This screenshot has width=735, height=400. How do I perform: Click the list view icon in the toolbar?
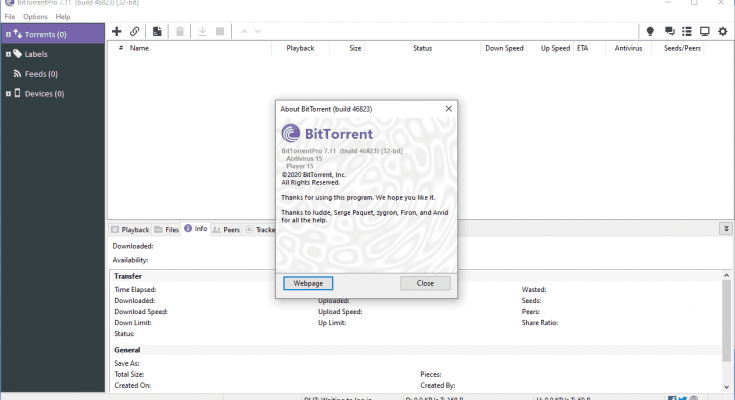pyautogui.click(x=687, y=32)
